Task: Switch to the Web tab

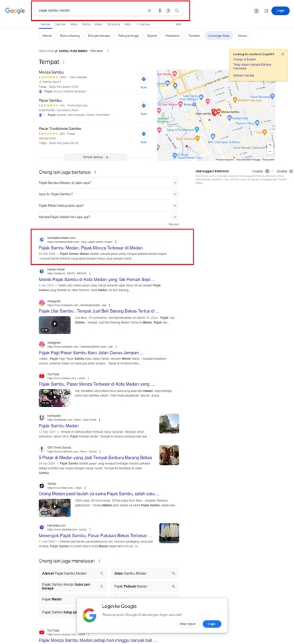Action: (127, 24)
